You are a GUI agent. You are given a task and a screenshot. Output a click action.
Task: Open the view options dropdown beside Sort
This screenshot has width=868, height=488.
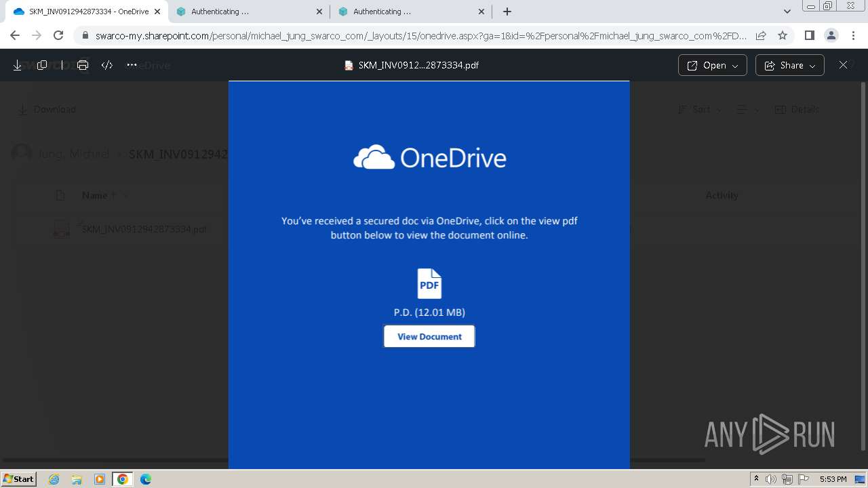click(x=748, y=109)
